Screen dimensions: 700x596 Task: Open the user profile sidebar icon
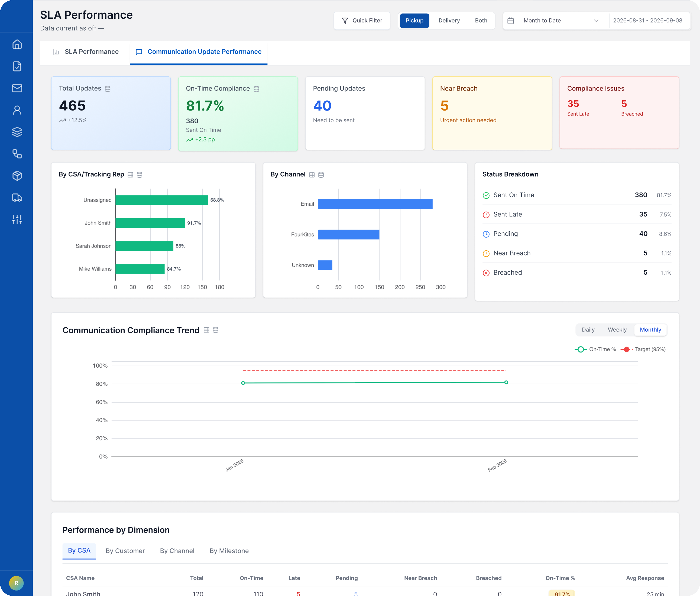pos(17,110)
